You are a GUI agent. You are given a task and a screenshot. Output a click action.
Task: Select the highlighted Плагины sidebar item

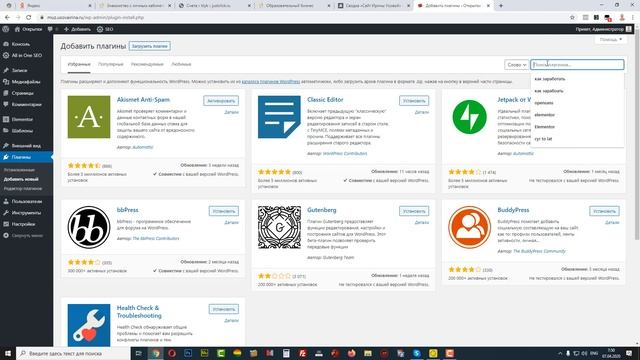coord(27,157)
